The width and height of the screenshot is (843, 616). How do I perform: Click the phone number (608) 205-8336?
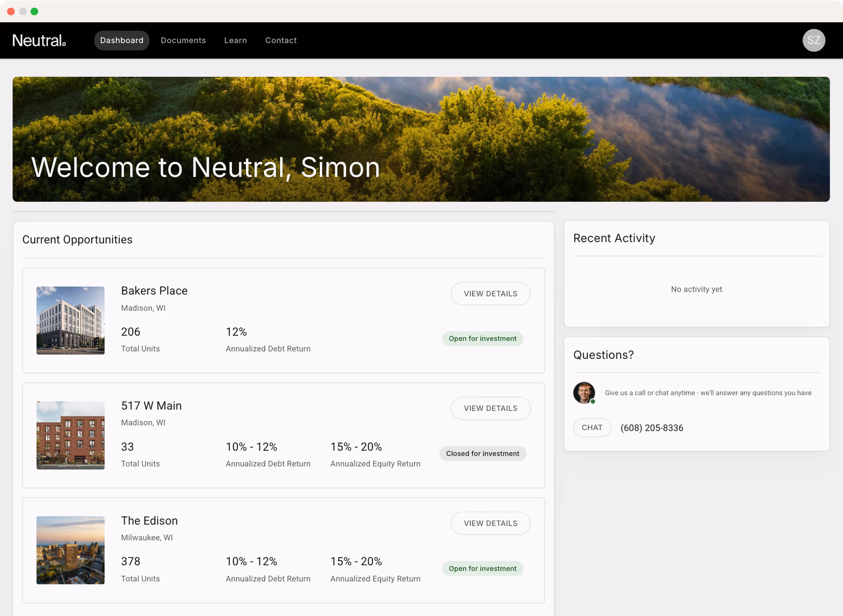[652, 428]
